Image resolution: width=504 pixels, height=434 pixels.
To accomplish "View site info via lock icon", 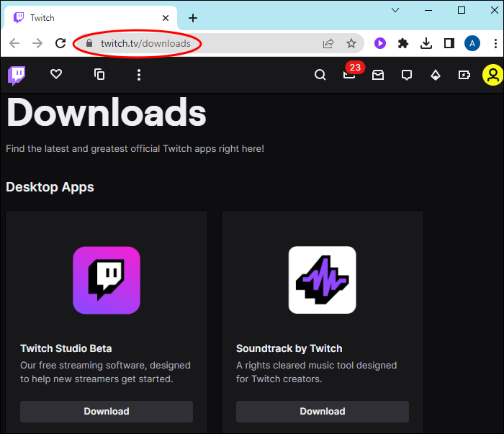I will tap(90, 43).
